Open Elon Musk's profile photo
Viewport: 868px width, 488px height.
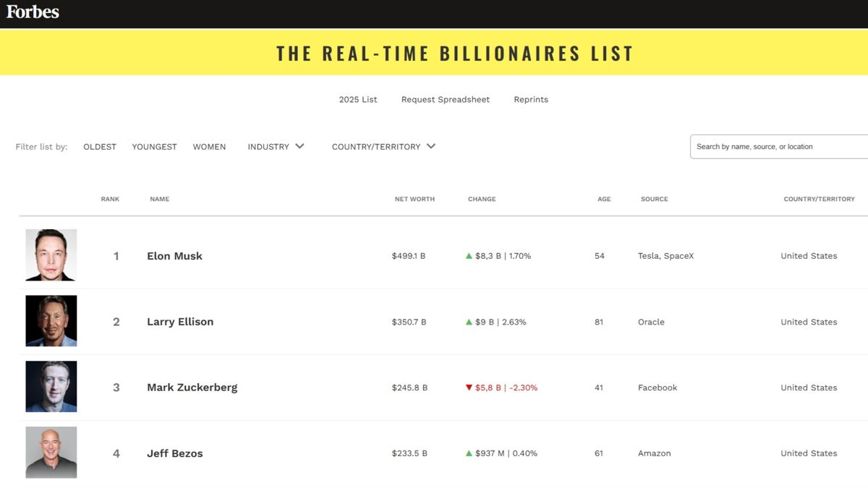51,255
